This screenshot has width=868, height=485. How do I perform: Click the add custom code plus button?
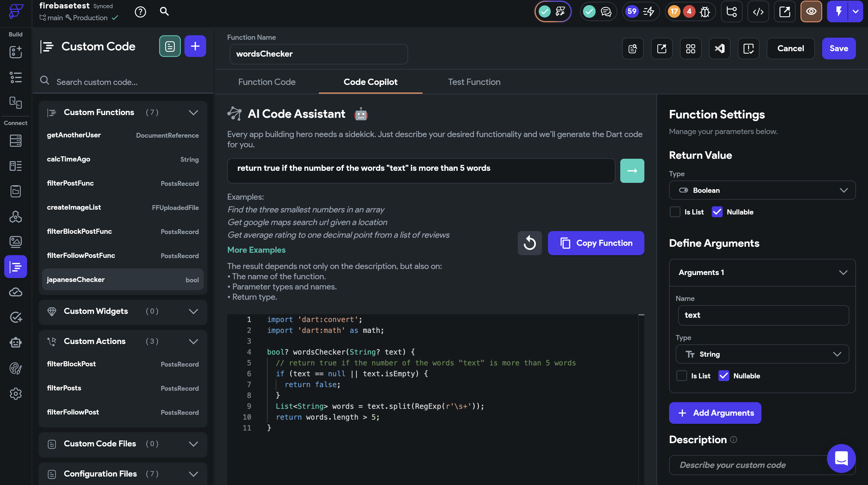[195, 46]
